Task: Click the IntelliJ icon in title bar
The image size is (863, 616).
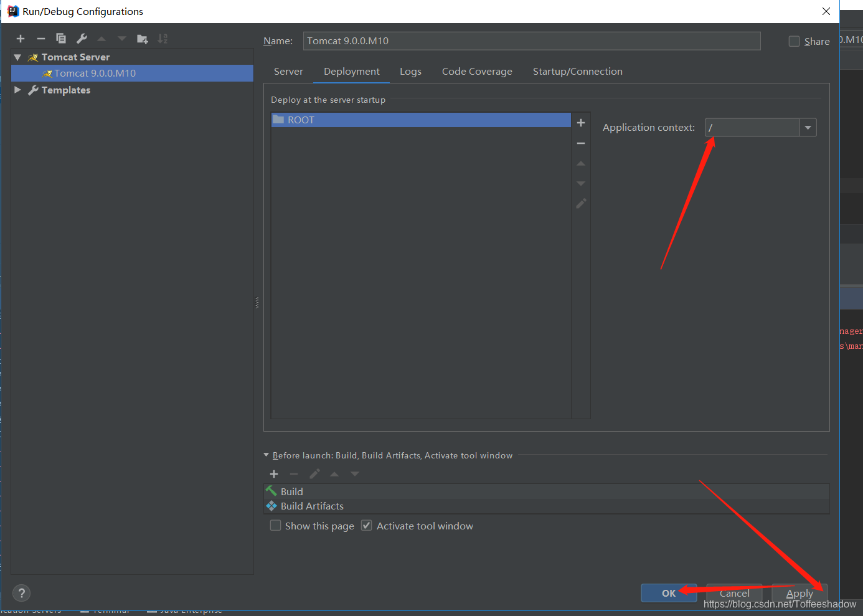Action: [x=12, y=11]
